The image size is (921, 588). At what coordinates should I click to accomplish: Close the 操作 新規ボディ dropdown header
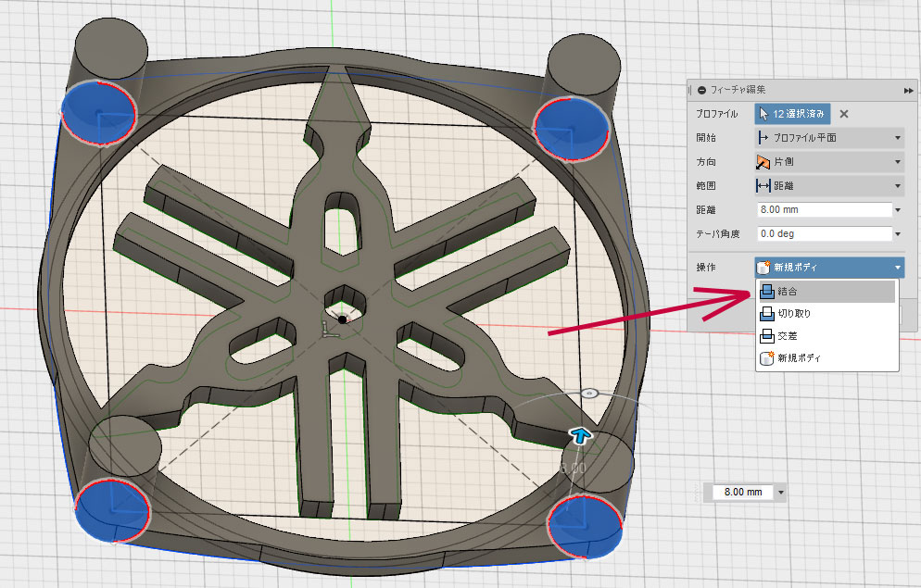[x=828, y=268]
